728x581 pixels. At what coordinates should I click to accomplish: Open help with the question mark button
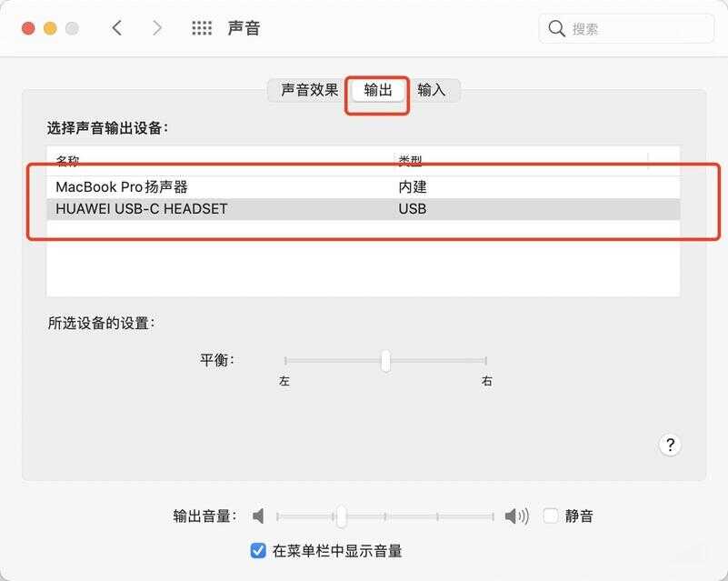pyautogui.click(x=670, y=445)
